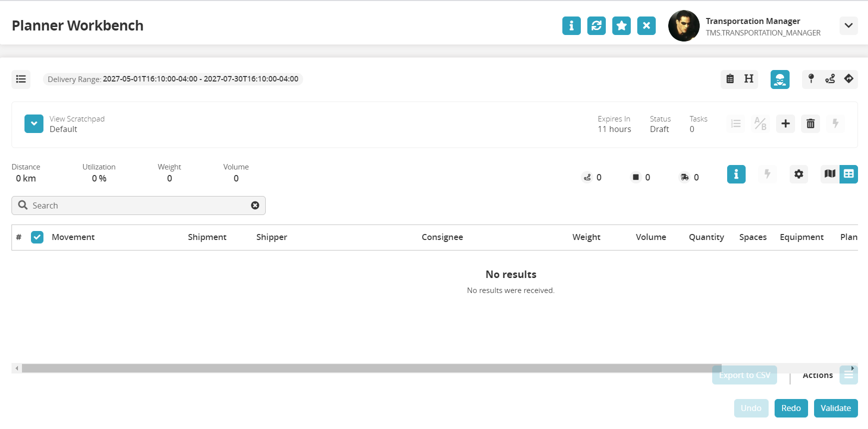Click the numbered list icon in the scratchpad row
Screen dimensions: 868x429
[736, 123]
